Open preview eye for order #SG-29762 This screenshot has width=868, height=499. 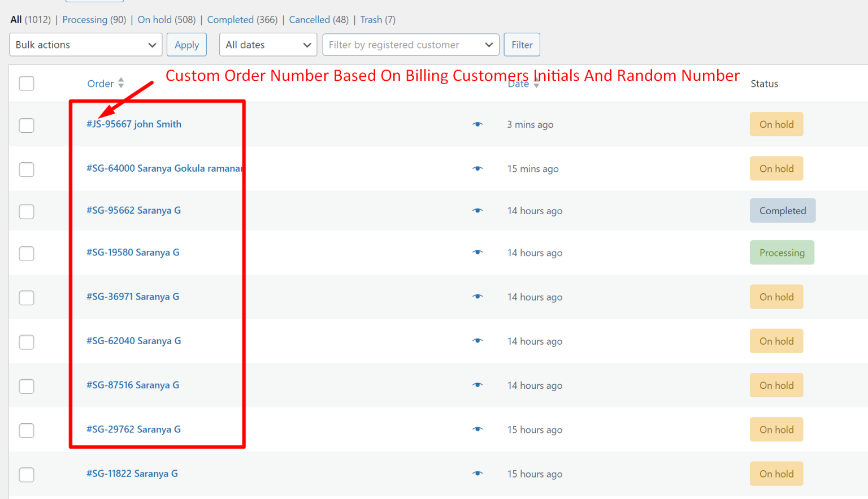(x=478, y=429)
